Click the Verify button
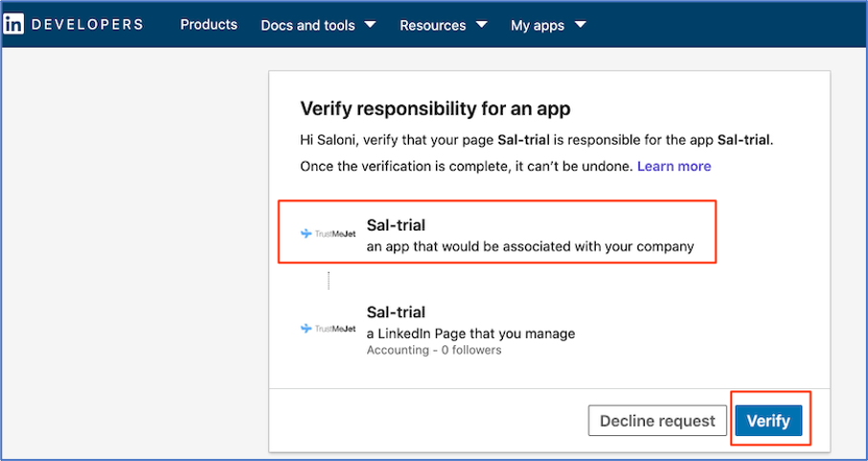Image resolution: width=868 pixels, height=461 pixels. pyautogui.click(x=768, y=421)
